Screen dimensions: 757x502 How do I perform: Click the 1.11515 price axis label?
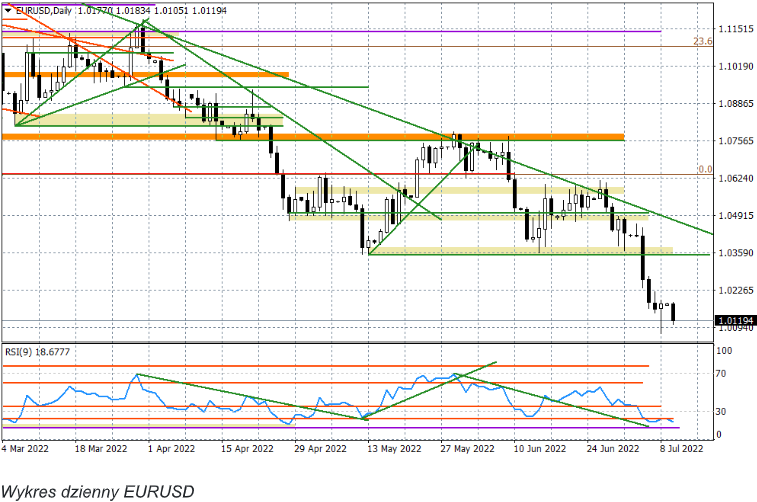[x=735, y=30]
